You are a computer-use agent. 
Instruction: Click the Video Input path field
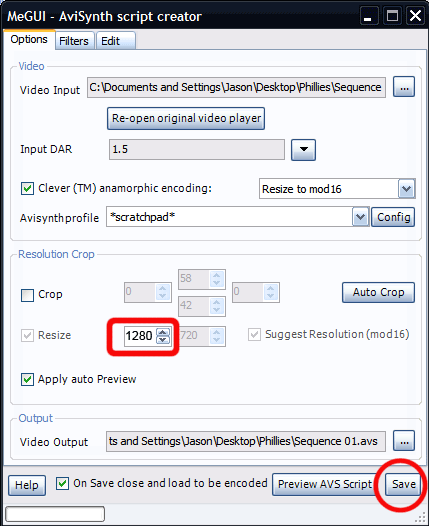236,88
